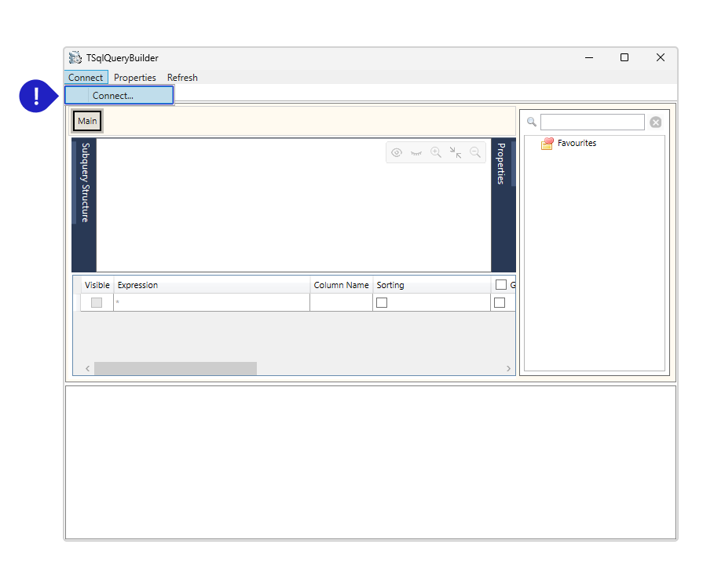Click the grid's horizontal scrollbar right arrow
Screen dimensions: 725x588
click(508, 369)
